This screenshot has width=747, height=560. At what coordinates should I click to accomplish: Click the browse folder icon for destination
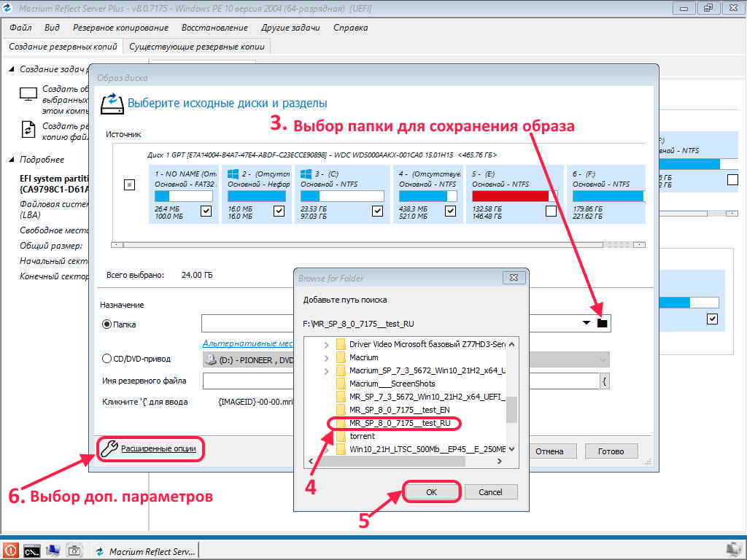tap(602, 323)
